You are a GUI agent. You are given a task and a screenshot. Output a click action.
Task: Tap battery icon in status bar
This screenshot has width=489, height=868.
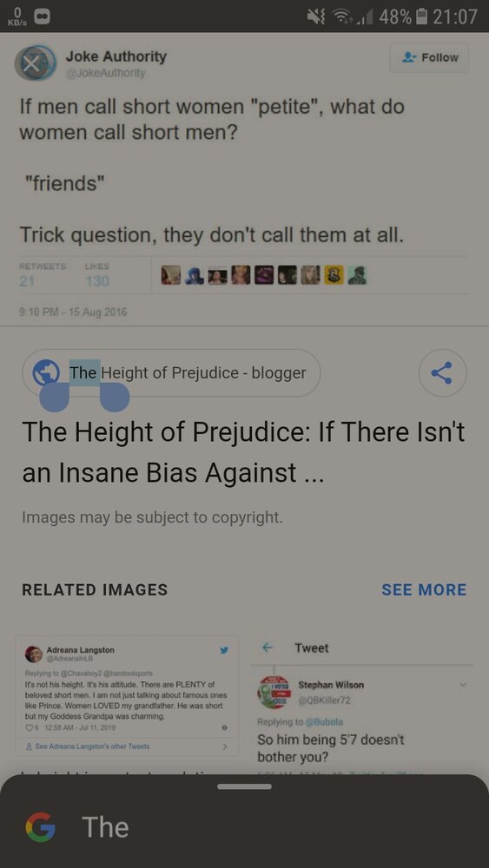pyautogui.click(x=420, y=16)
